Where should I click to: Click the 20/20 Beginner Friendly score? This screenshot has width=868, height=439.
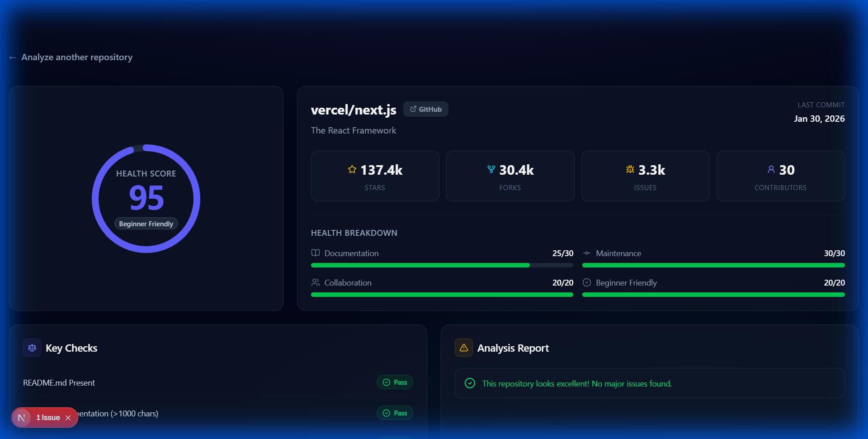point(834,282)
